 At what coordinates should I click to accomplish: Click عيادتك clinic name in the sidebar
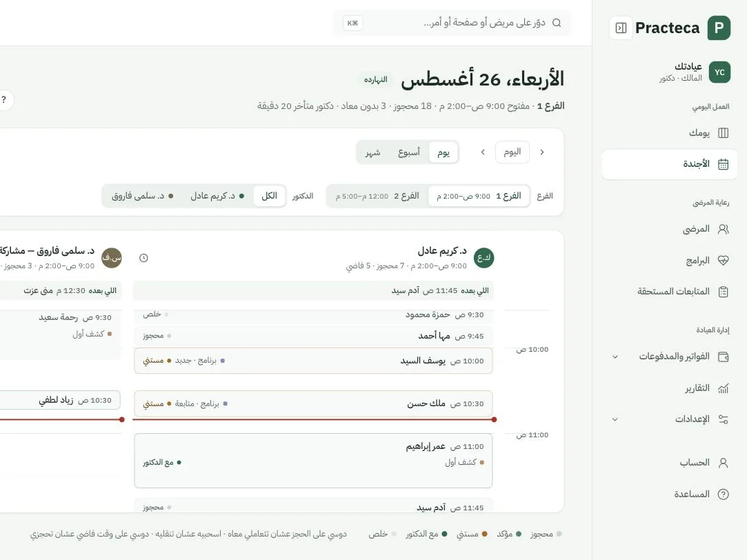coord(688,66)
